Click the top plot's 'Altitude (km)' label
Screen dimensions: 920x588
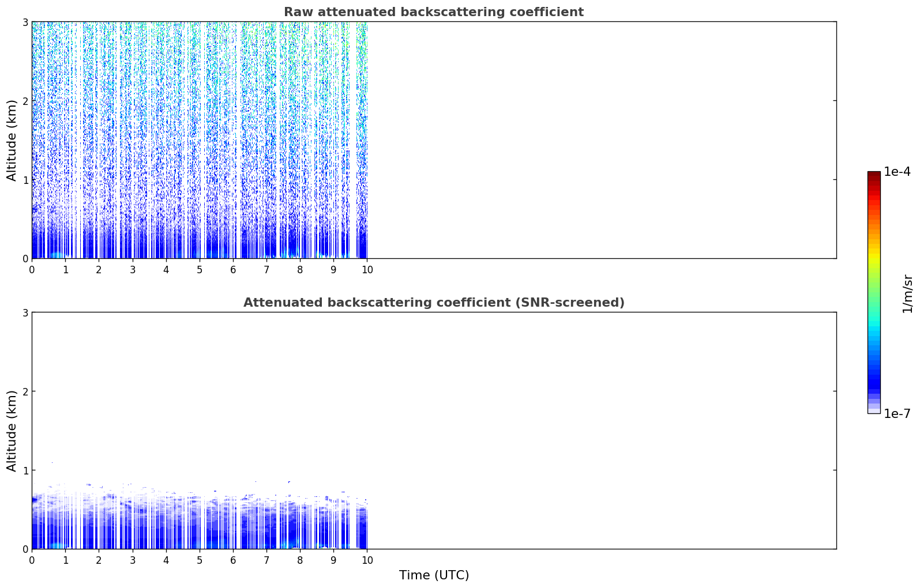coord(12,140)
